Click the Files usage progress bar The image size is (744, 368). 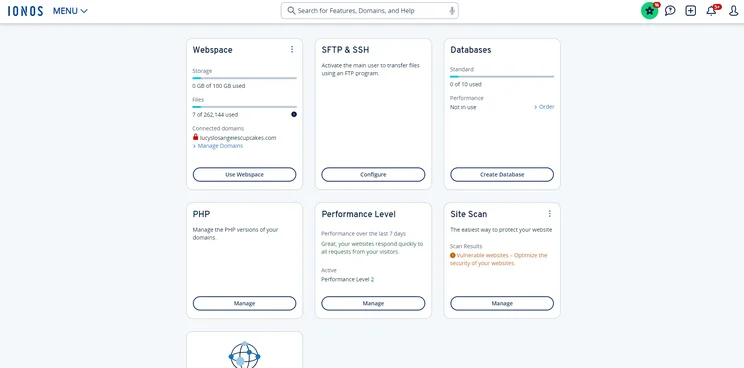[244, 107]
